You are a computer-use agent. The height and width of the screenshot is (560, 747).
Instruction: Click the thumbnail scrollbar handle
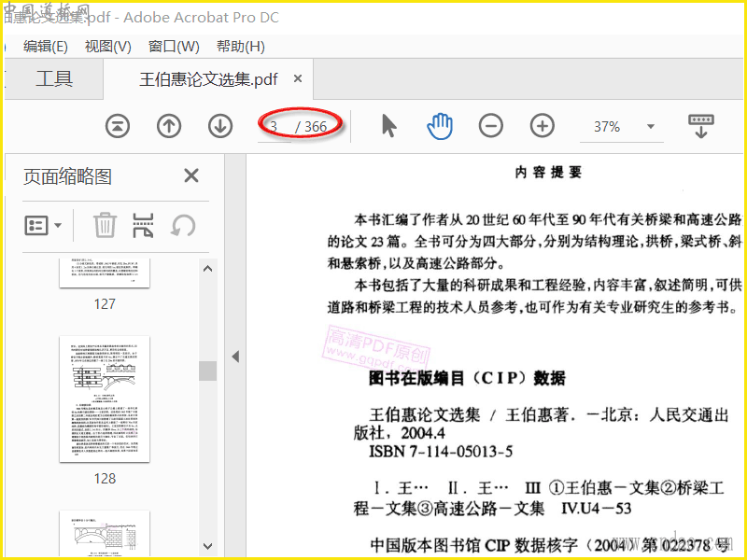207,371
